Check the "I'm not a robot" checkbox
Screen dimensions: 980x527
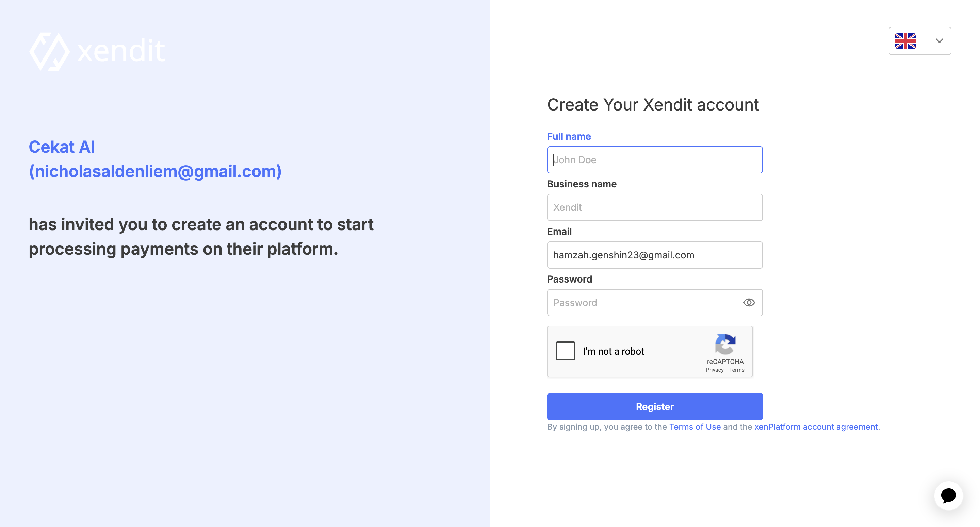pyautogui.click(x=565, y=351)
